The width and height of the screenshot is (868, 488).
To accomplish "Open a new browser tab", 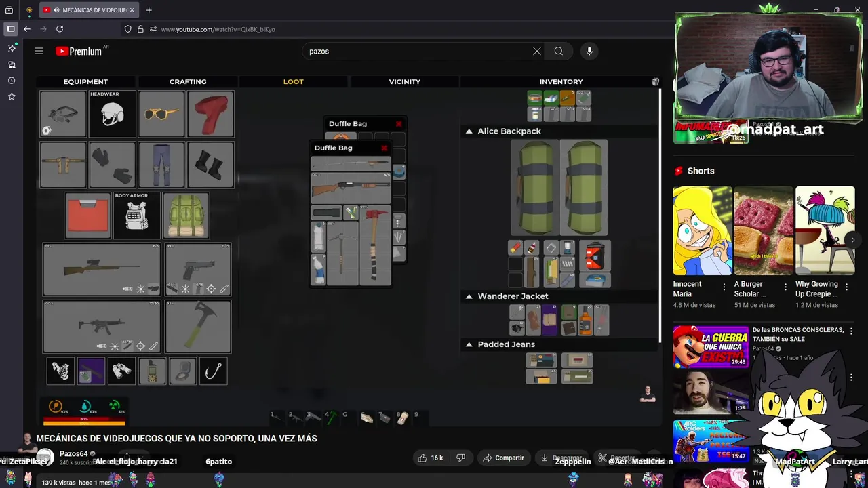I will coord(149,10).
